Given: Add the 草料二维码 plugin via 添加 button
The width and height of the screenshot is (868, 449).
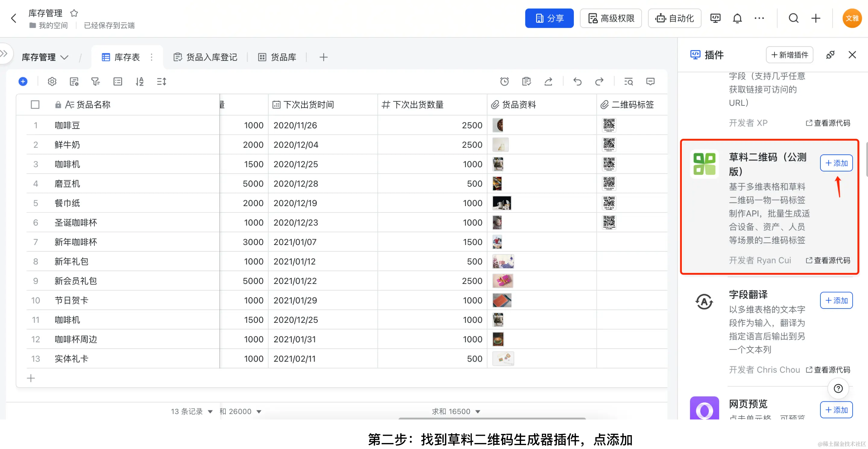Looking at the screenshot, I should [836, 163].
